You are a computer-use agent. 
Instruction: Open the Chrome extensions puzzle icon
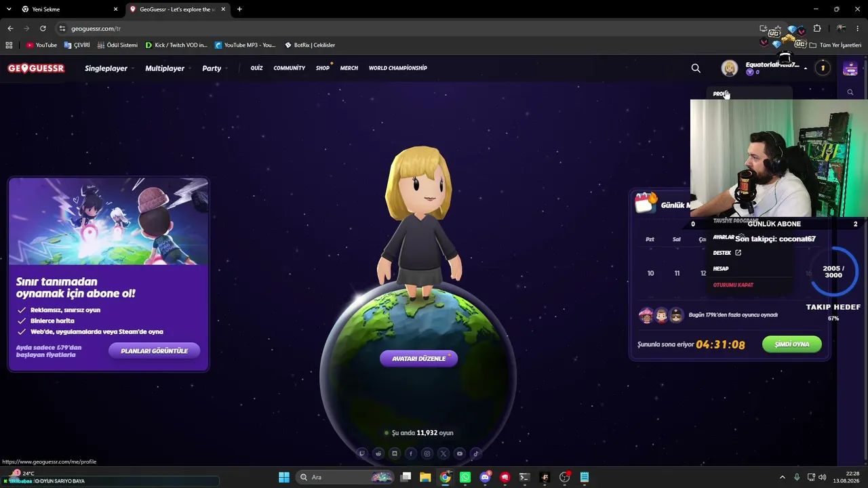817,28
